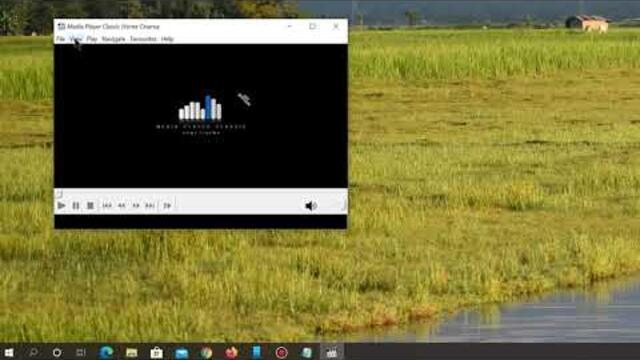Start playback with the Play button
Viewport: 640px width, 360px height.
tap(61, 206)
